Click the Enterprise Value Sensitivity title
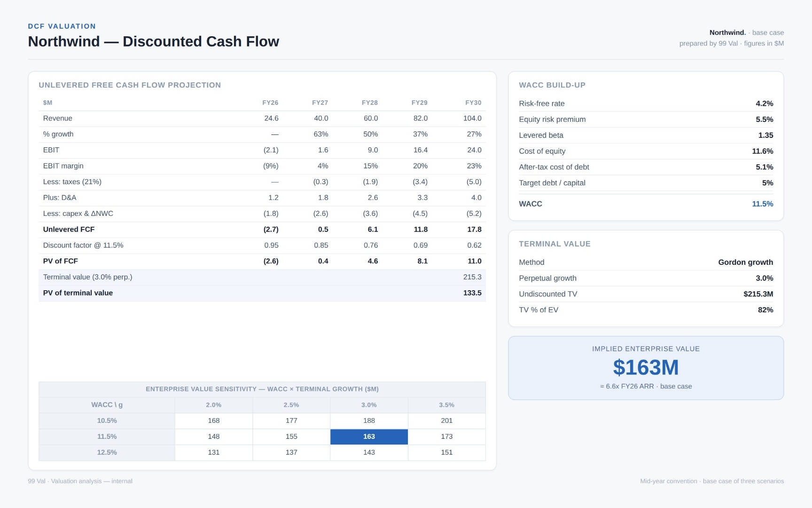The height and width of the screenshot is (508, 812). 262,389
